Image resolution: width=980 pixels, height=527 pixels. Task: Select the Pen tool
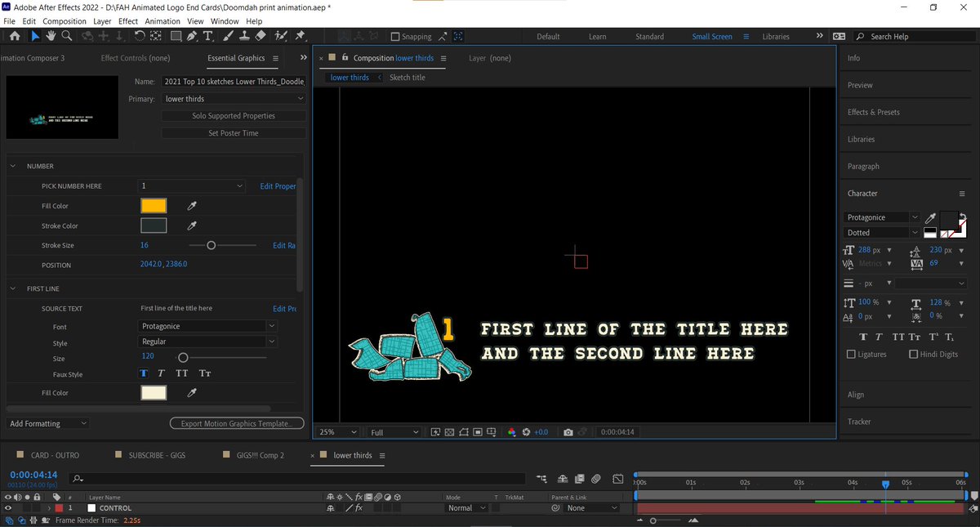coord(192,36)
